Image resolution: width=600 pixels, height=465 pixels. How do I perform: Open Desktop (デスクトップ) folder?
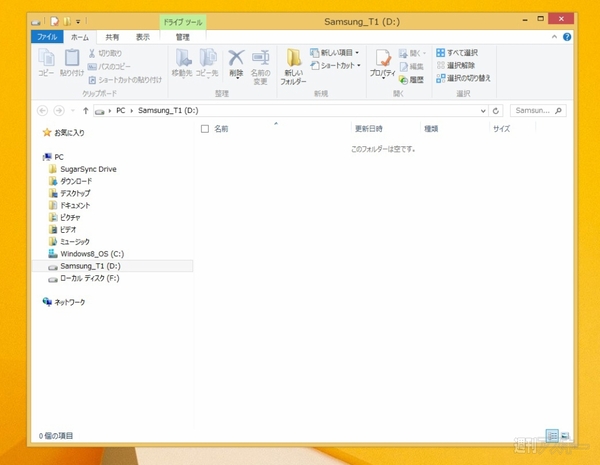(70, 193)
